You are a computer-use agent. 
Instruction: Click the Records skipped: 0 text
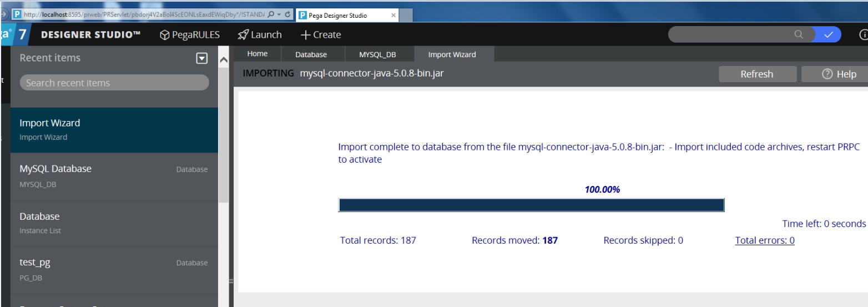643,240
